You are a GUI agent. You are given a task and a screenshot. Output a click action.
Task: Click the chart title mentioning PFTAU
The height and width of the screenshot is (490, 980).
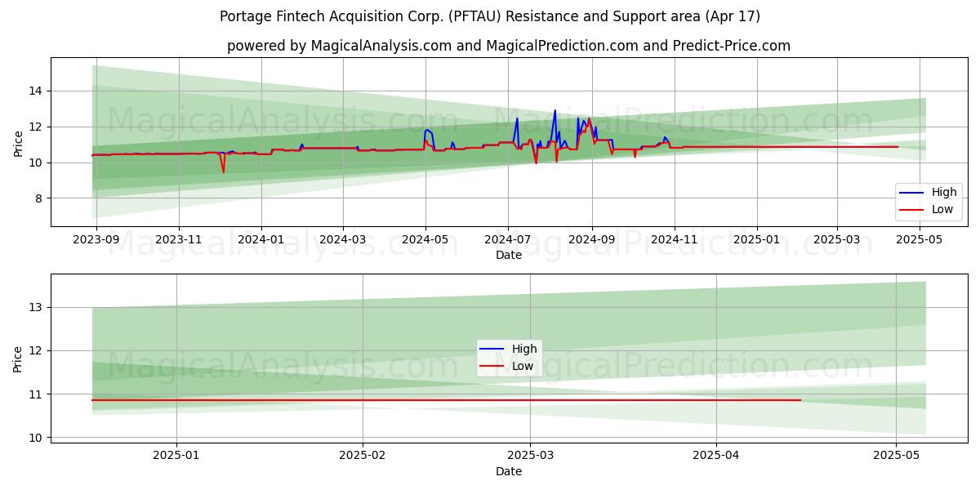pyautogui.click(x=490, y=16)
